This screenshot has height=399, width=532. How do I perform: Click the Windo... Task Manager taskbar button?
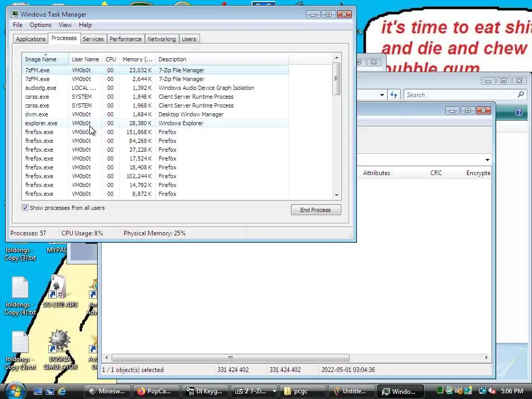coord(400,391)
